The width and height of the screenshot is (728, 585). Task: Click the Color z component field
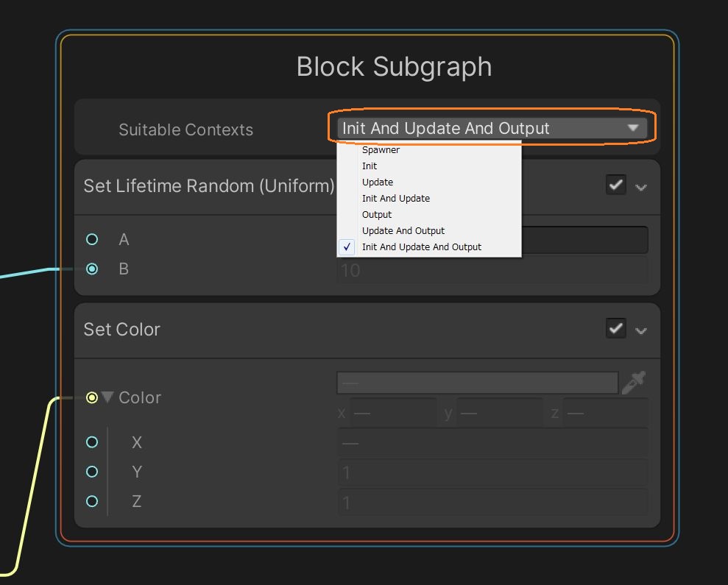pyautogui.click(x=605, y=413)
